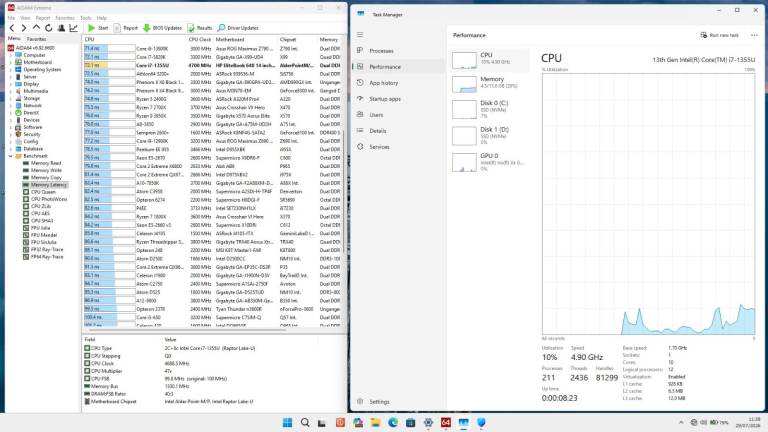Expand the Storage tree node
768x432 pixels.
click(11, 98)
